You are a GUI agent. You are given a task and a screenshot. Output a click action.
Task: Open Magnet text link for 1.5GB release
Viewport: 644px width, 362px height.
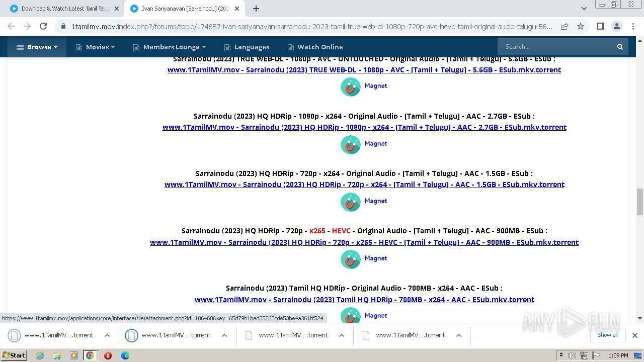(x=376, y=201)
